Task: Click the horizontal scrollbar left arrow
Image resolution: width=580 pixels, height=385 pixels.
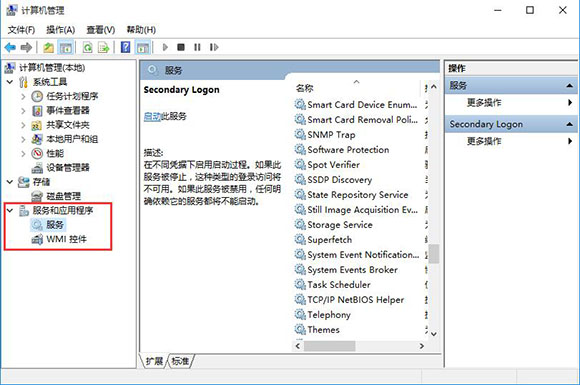Action: click(298, 346)
